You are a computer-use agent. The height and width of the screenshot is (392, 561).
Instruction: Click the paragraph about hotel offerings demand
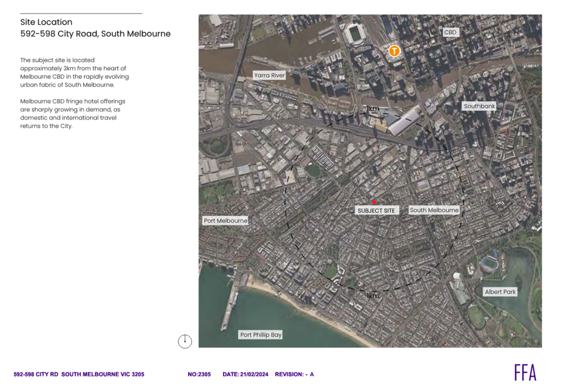[73, 113]
